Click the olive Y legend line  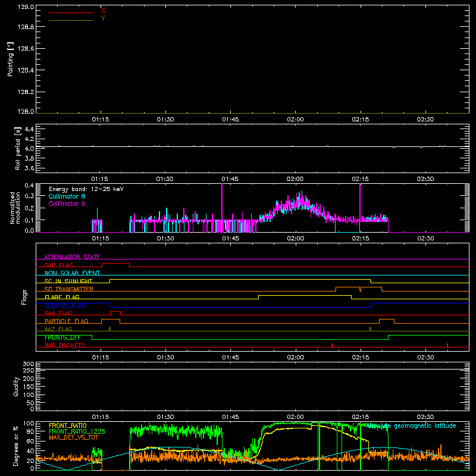coord(71,20)
